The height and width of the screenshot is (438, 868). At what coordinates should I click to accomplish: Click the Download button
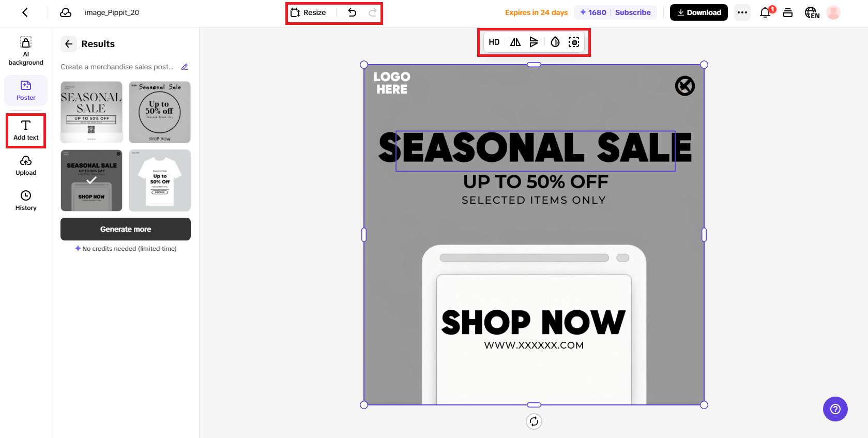[699, 12]
